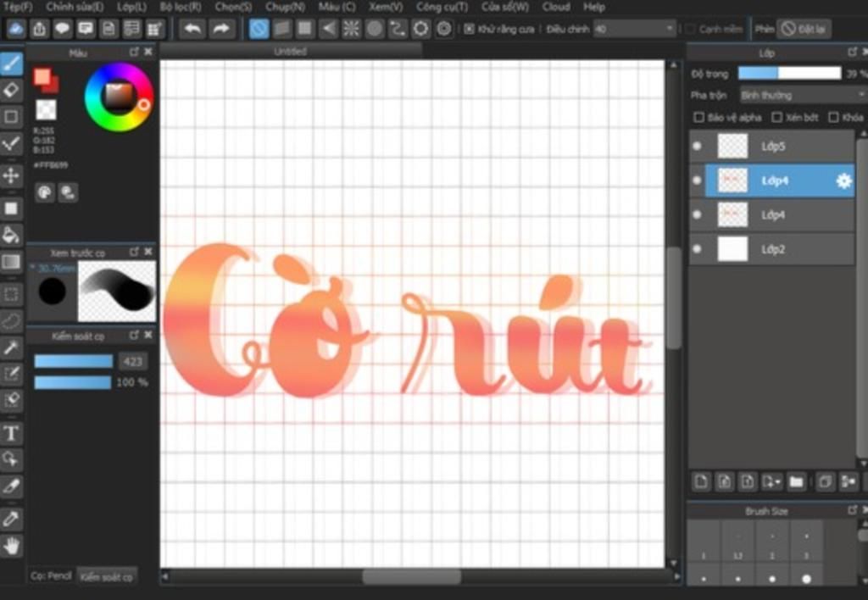Open Lớp(L) menu
868x600 pixels.
[x=131, y=7]
